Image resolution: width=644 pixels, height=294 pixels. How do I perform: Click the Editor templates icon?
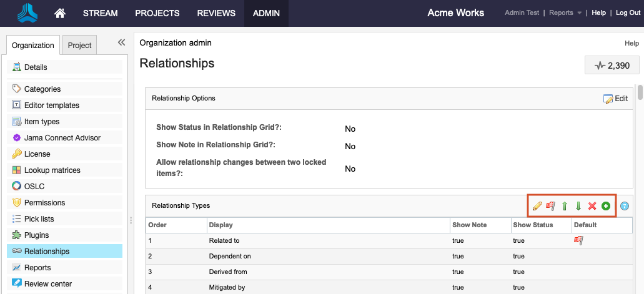pyautogui.click(x=16, y=105)
